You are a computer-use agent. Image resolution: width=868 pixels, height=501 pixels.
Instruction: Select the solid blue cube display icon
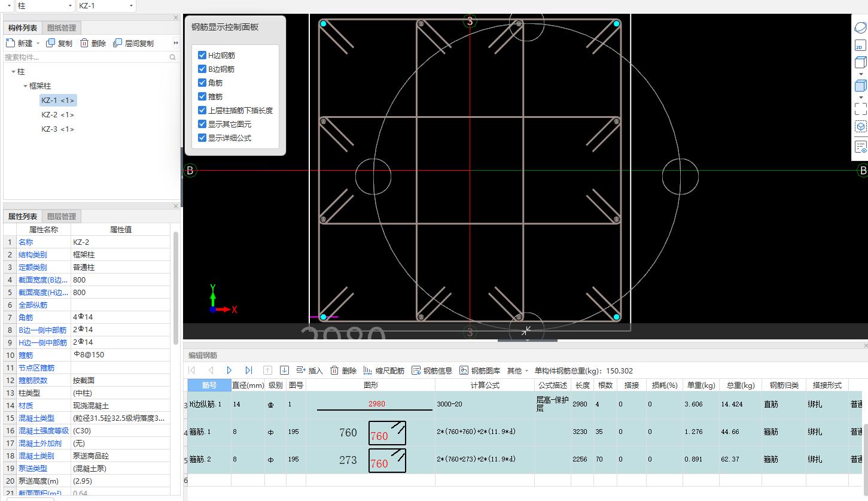tap(860, 86)
